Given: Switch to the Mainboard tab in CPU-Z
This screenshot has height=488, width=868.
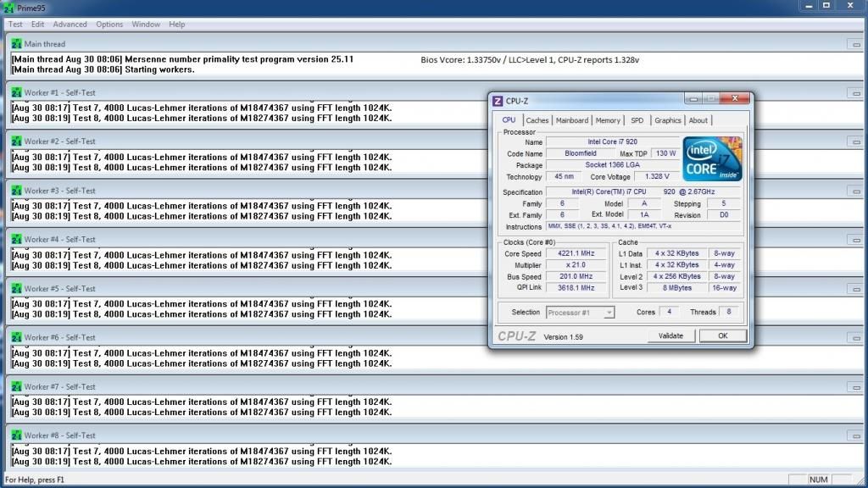Looking at the screenshot, I should [572, 120].
